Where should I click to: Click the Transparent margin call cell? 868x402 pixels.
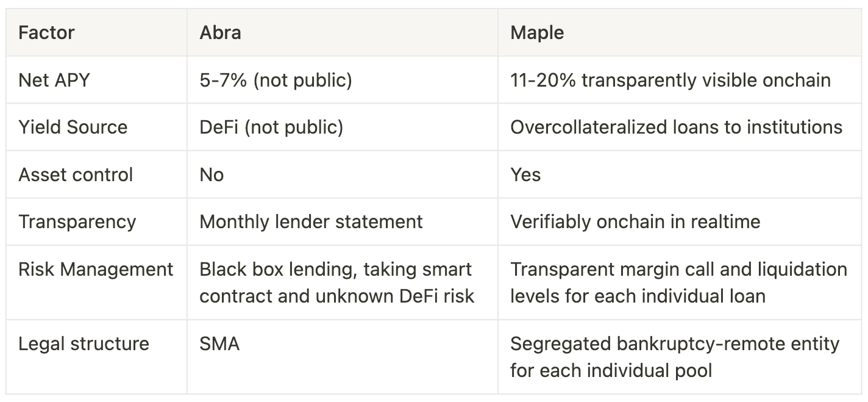(680, 282)
